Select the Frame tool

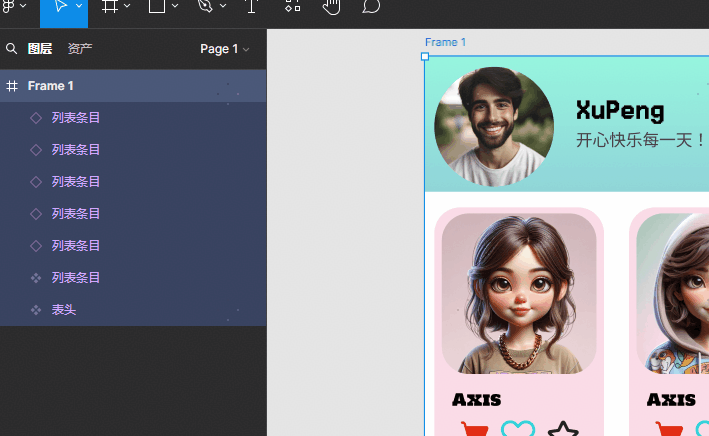click(x=110, y=5)
